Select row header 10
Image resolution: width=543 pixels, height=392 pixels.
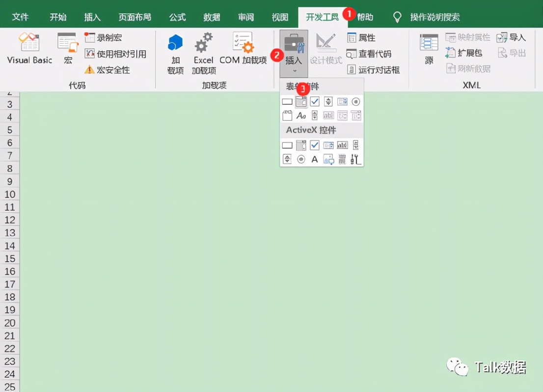[x=10, y=194]
